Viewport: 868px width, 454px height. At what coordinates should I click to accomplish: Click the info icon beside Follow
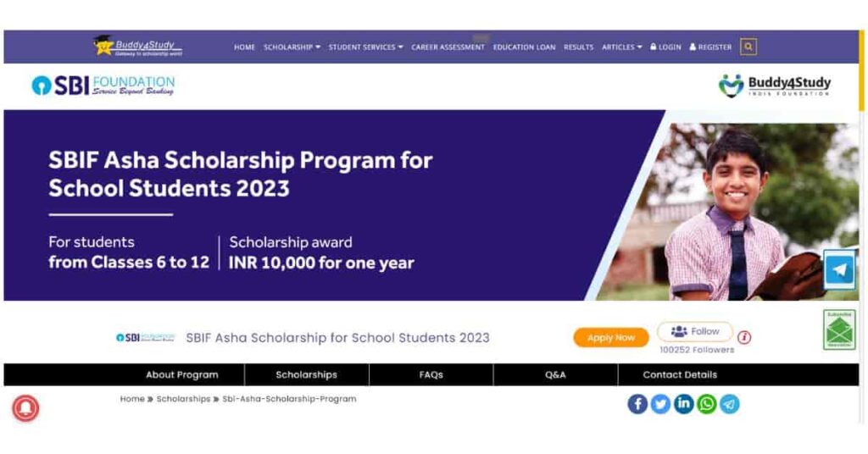(x=744, y=337)
